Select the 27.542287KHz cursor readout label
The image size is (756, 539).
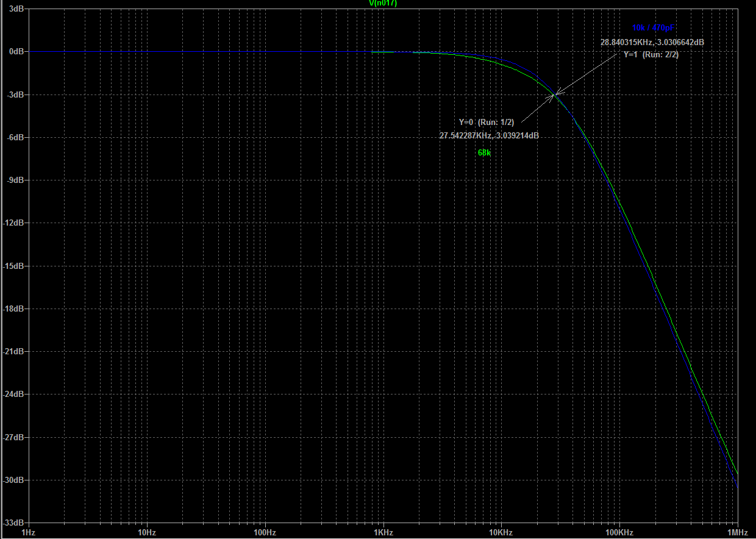(x=488, y=135)
